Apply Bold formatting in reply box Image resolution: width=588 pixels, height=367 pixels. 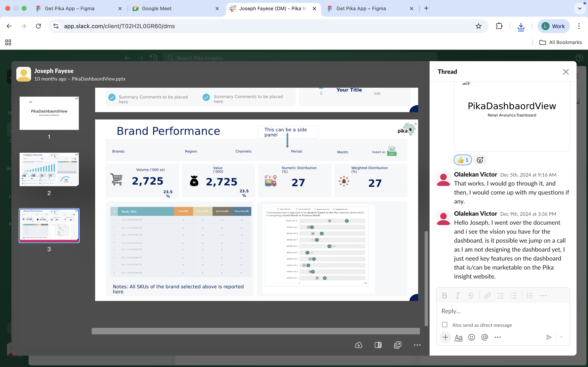pyautogui.click(x=444, y=296)
